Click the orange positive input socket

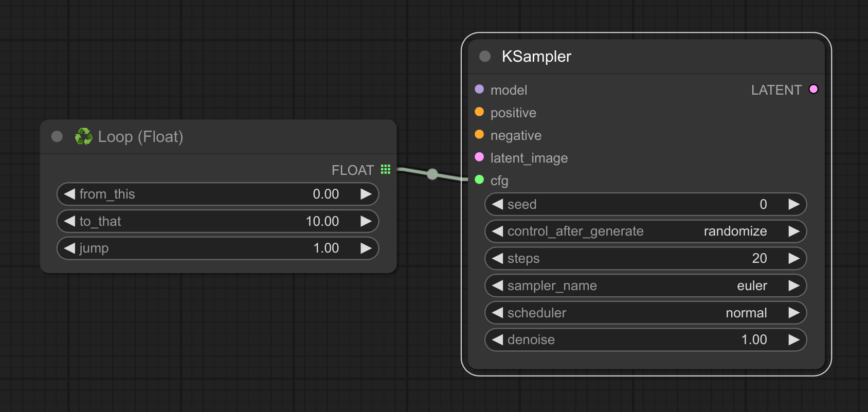[x=479, y=112]
